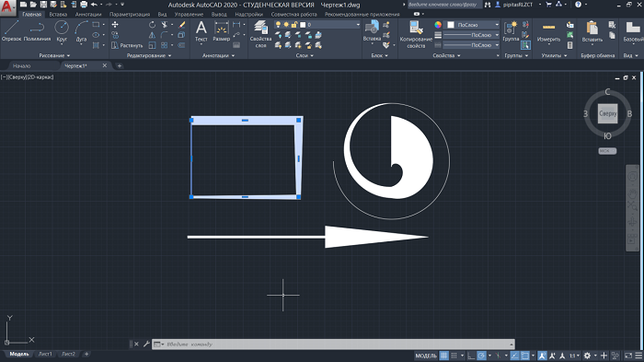Toggle snap mode in status bar
644x362 pixels.
[454, 356]
